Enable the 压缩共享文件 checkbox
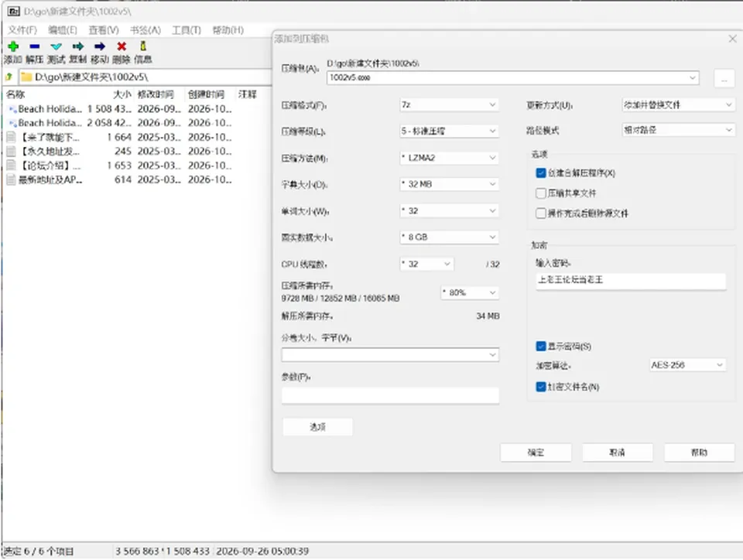This screenshot has height=560, width=743. (x=541, y=193)
